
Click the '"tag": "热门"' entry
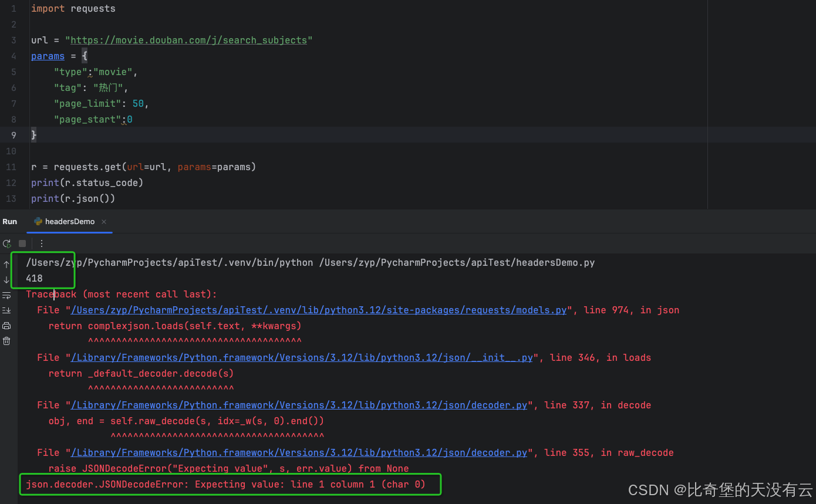point(90,88)
